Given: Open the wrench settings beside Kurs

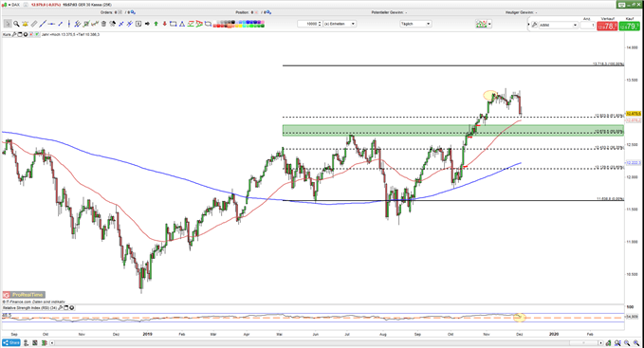Looking at the screenshot, I should [x=14, y=34].
